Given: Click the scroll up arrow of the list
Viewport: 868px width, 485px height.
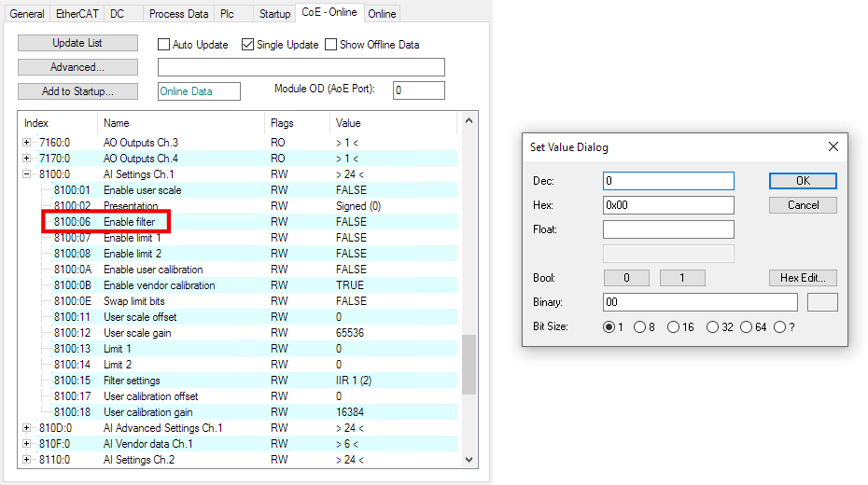Looking at the screenshot, I should [469, 120].
